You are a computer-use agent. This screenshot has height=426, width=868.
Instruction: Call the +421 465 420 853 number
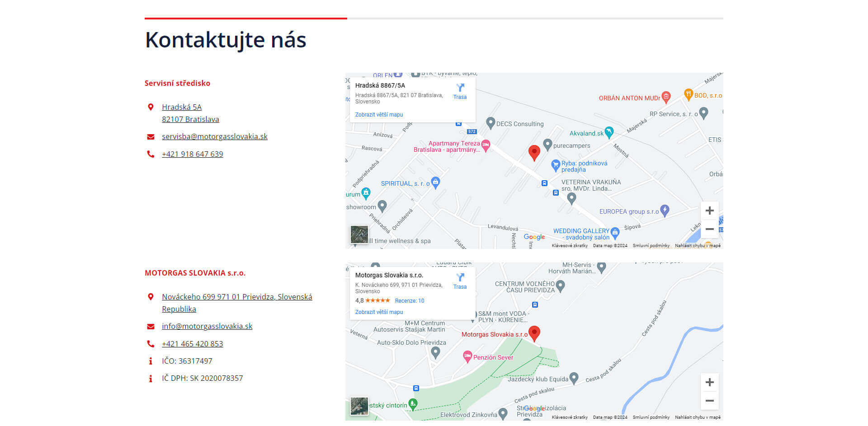coord(193,344)
